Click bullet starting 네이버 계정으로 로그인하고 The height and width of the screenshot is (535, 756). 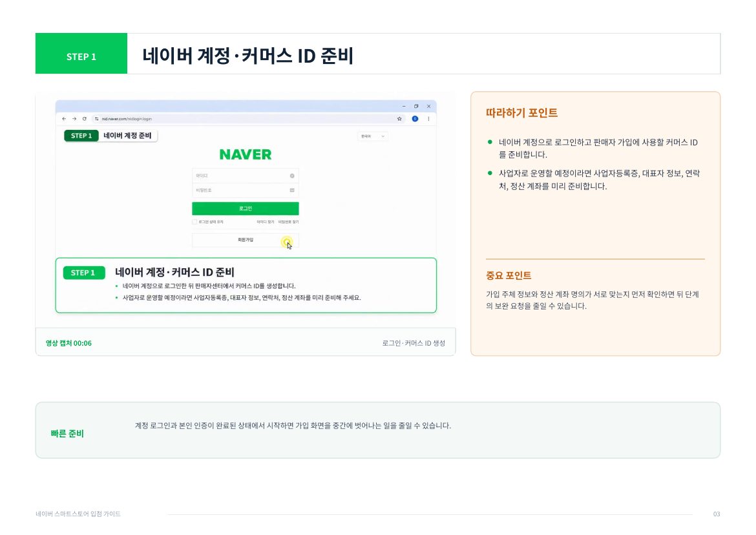598,149
